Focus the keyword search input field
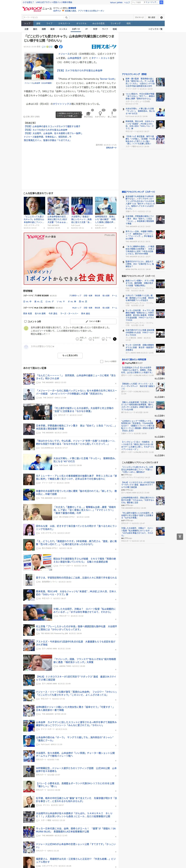186x868 pixels. click(44, 18)
